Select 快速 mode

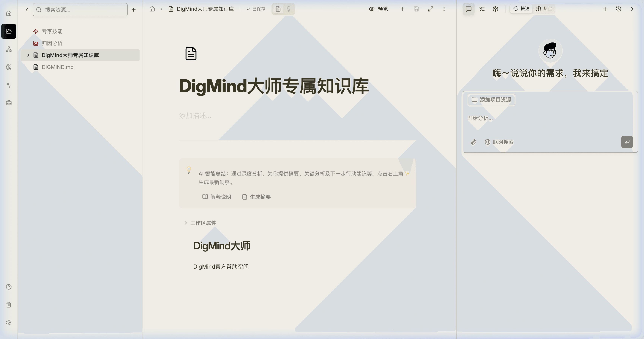[x=521, y=9]
